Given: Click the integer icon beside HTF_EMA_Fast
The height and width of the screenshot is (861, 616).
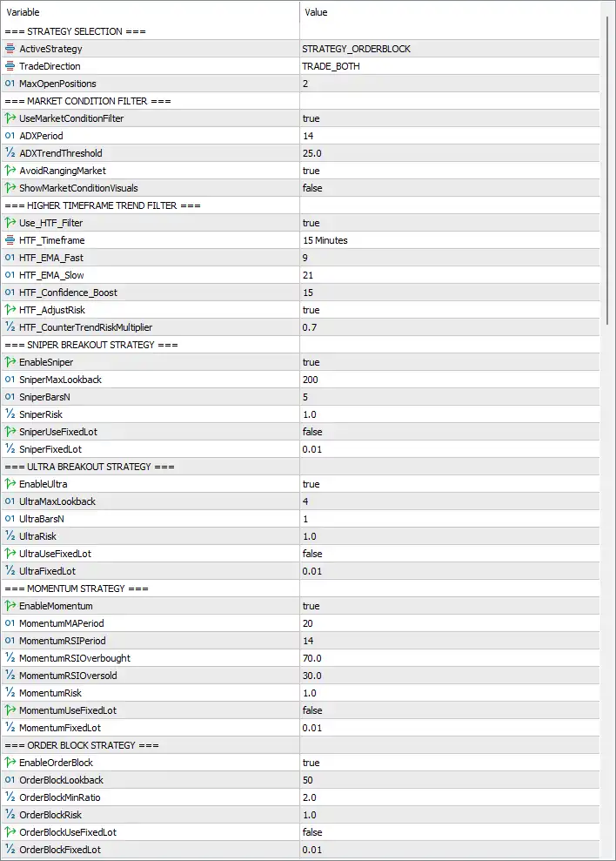Looking at the screenshot, I should (x=10, y=258).
